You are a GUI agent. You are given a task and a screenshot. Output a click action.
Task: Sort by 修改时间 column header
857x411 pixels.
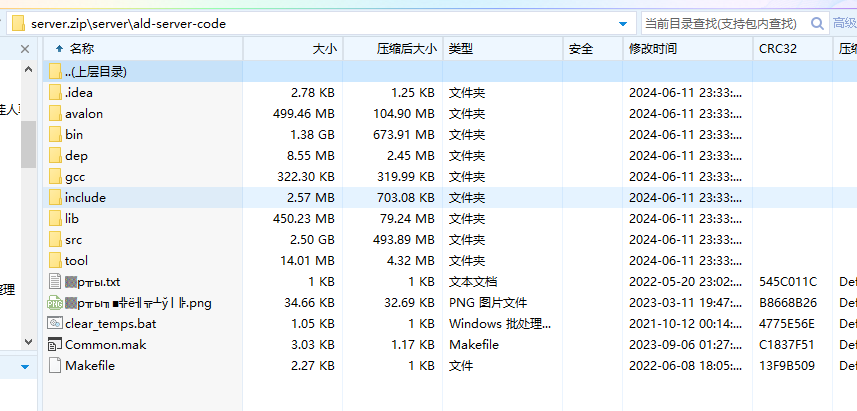[652, 48]
